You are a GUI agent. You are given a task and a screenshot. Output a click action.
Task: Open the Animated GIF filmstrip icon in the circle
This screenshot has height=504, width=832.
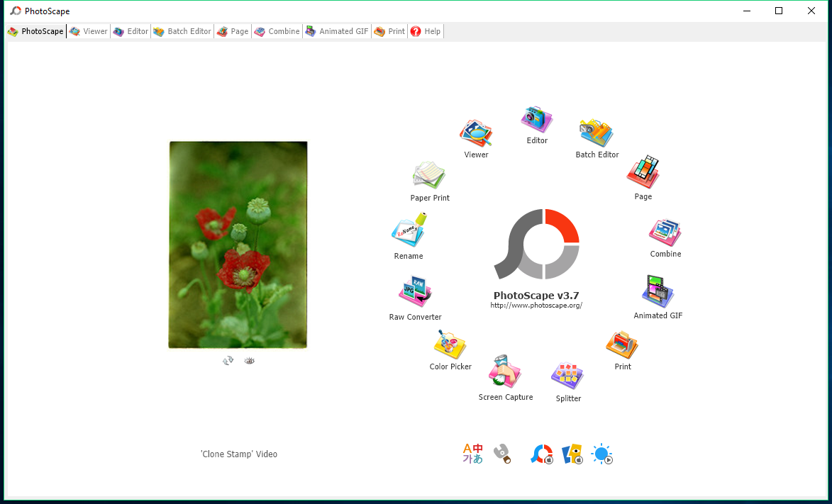[658, 291]
